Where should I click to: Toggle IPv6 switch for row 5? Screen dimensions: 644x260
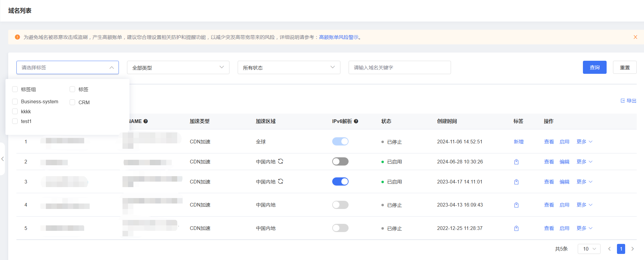pyautogui.click(x=340, y=228)
